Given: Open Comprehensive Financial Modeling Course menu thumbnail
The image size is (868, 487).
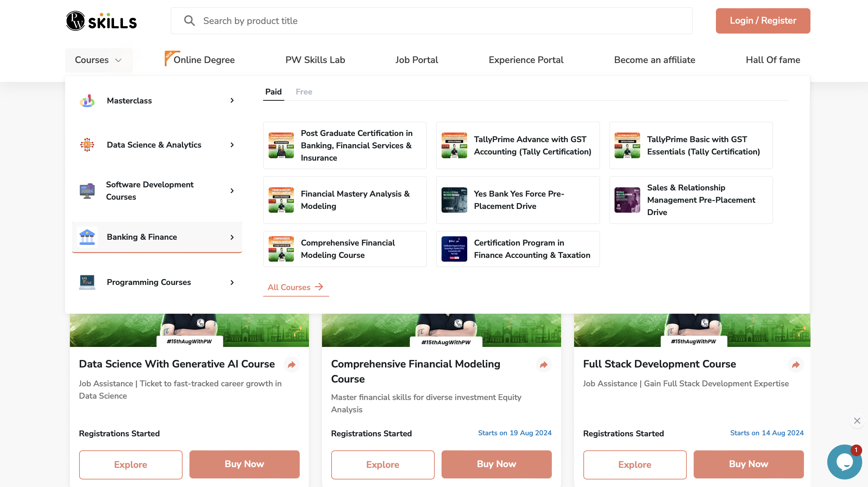Looking at the screenshot, I should [281, 249].
